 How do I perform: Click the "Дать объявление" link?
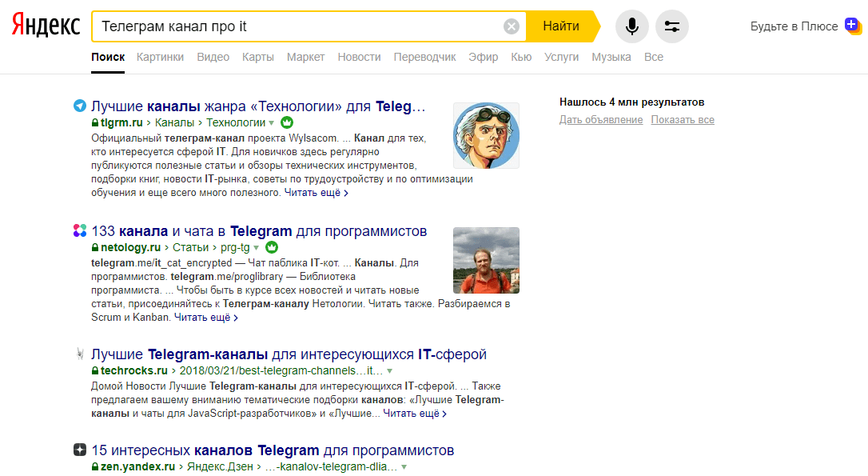coord(600,120)
